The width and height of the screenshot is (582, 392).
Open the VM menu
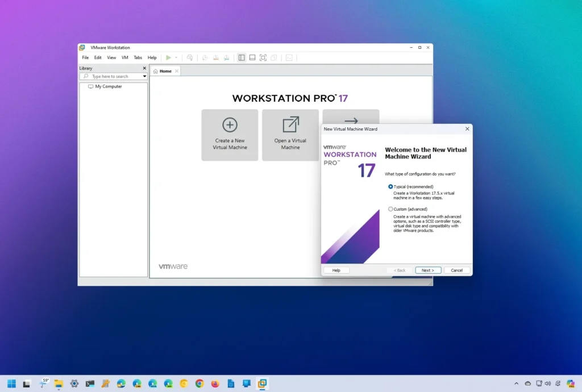pyautogui.click(x=124, y=57)
